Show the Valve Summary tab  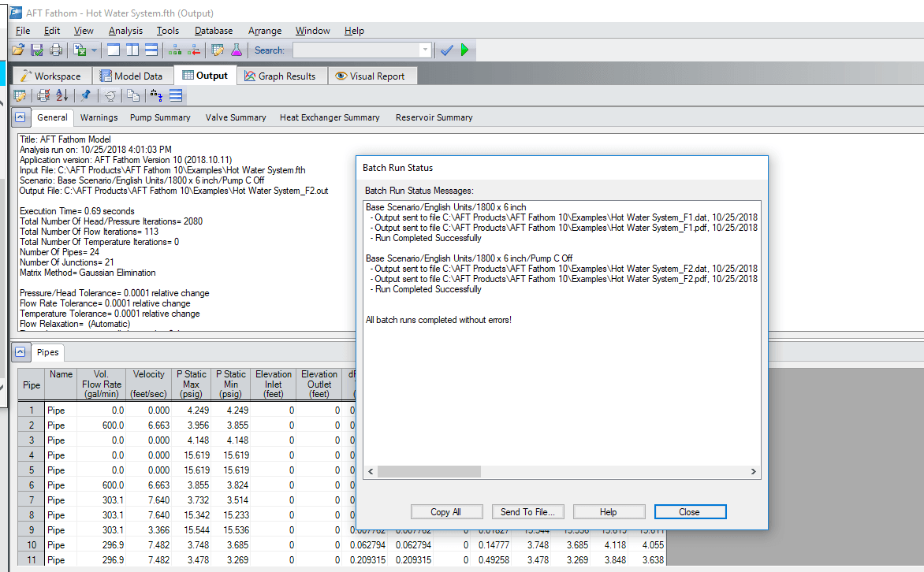click(236, 118)
